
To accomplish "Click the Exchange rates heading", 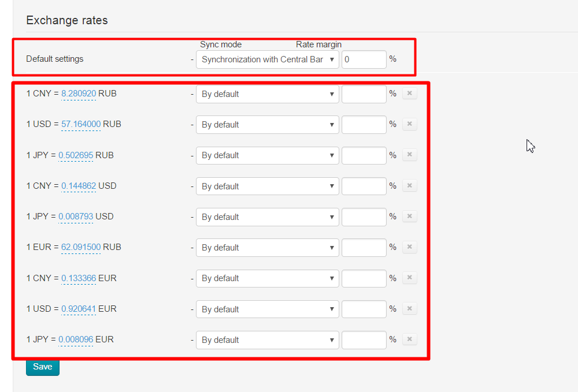I will [x=66, y=20].
